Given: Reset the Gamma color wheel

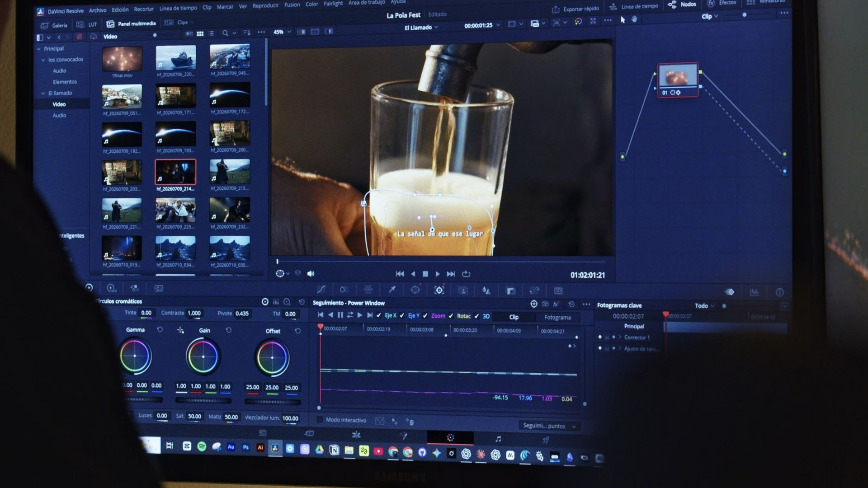Looking at the screenshot, I should 160,329.
